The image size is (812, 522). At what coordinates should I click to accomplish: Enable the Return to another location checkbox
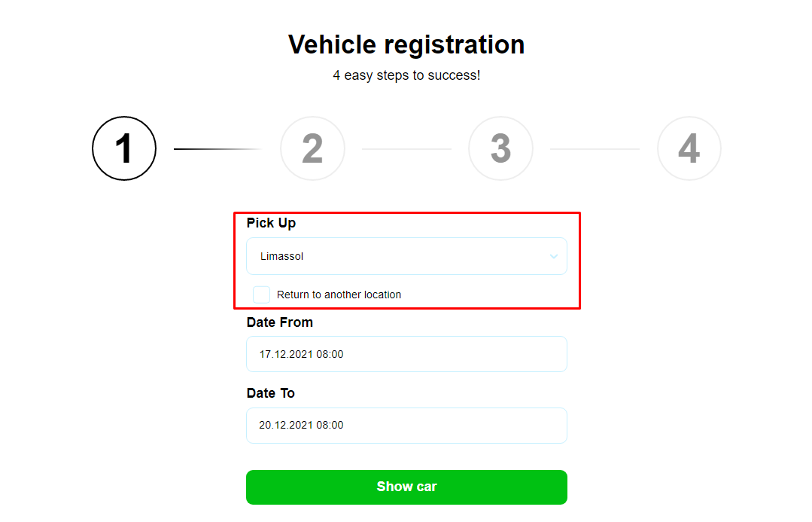[261, 295]
